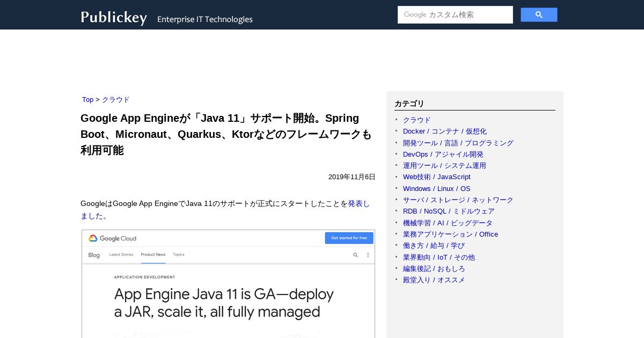Click the article headline about Java 11
Image resolution: width=644 pixels, height=338 pixels.
click(226, 134)
